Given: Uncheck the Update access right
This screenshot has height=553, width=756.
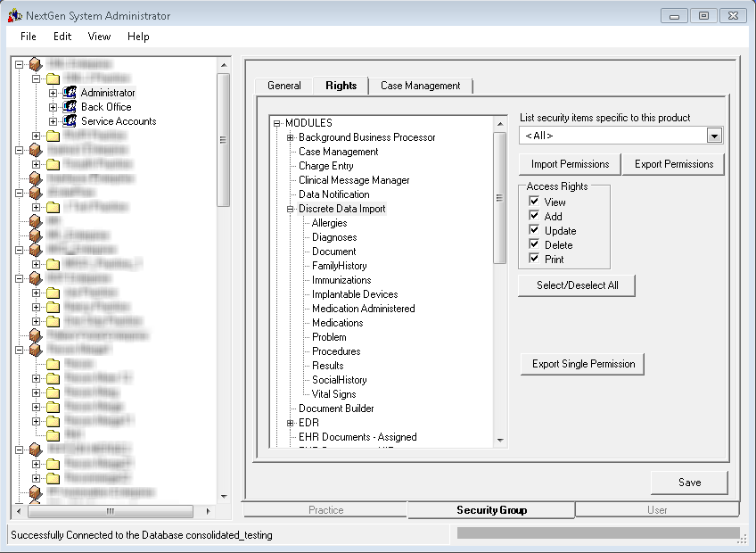Looking at the screenshot, I should [534, 230].
